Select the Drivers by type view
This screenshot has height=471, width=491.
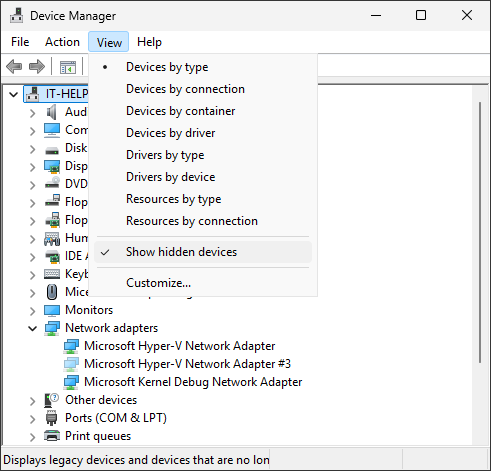click(x=203, y=155)
